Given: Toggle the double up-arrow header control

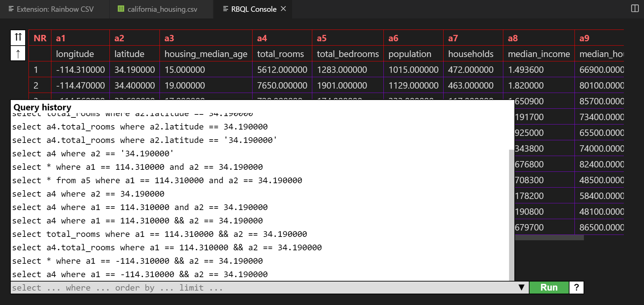Looking at the screenshot, I should pos(18,38).
